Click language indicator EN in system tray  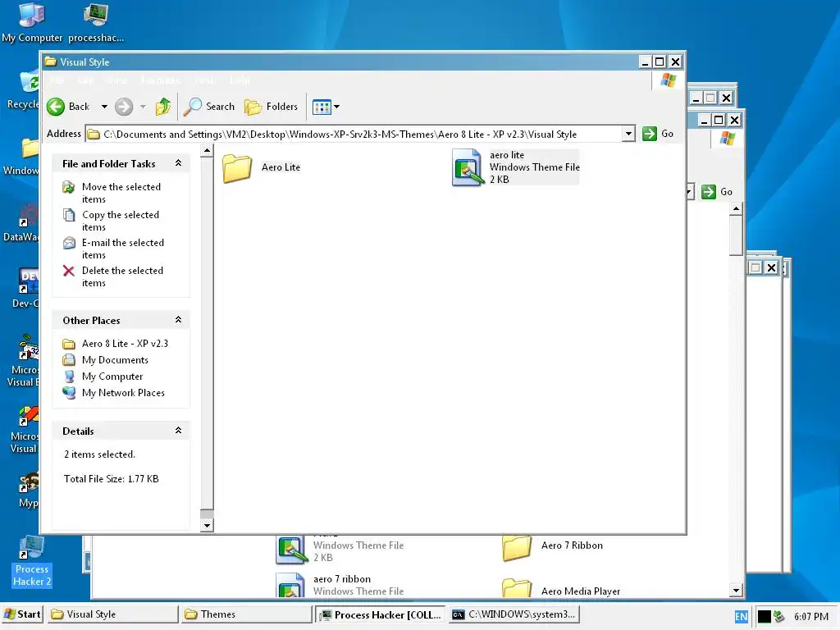point(742,617)
